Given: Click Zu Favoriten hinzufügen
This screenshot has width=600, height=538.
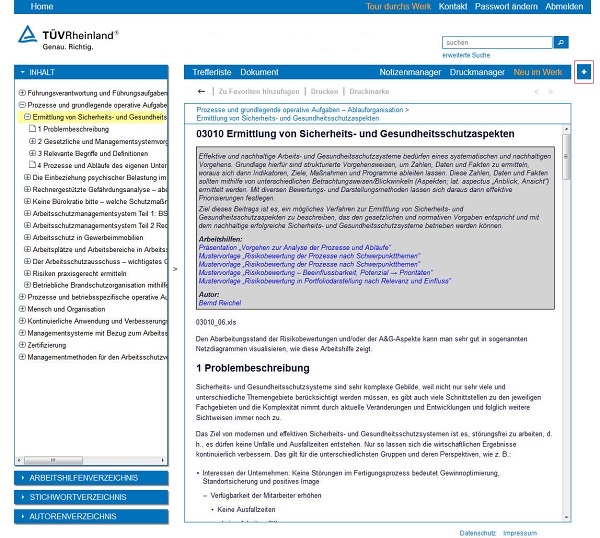Looking at the screenshot, I should tap(259, 91).
